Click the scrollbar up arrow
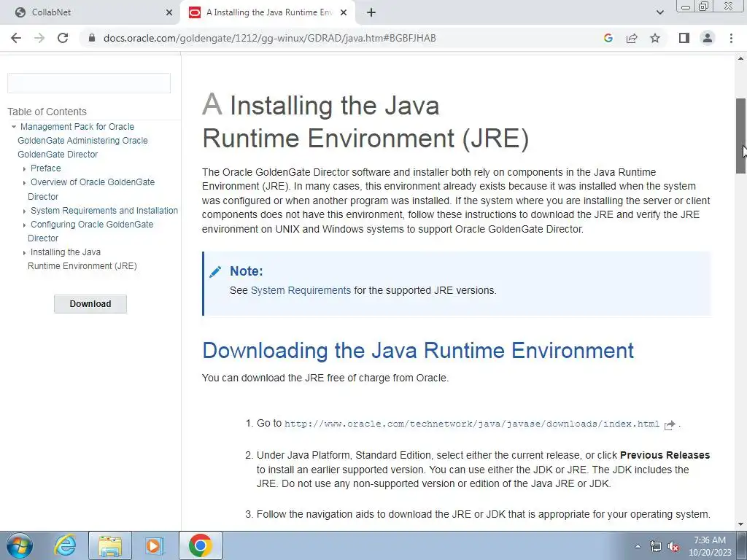This screenshot has height=560, width=747. [x=740, y=58]
